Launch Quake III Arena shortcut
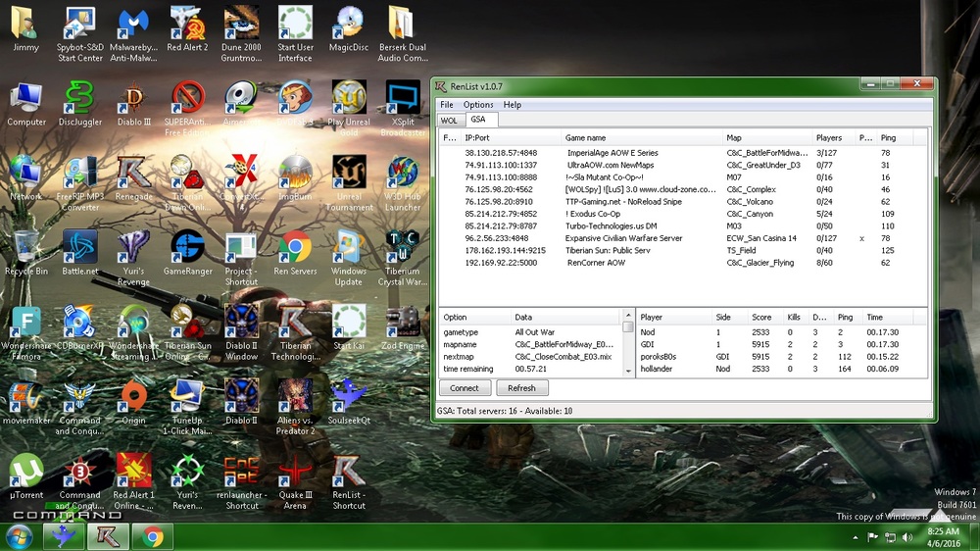Screen dimensions: 980x551 pos(295,482)
